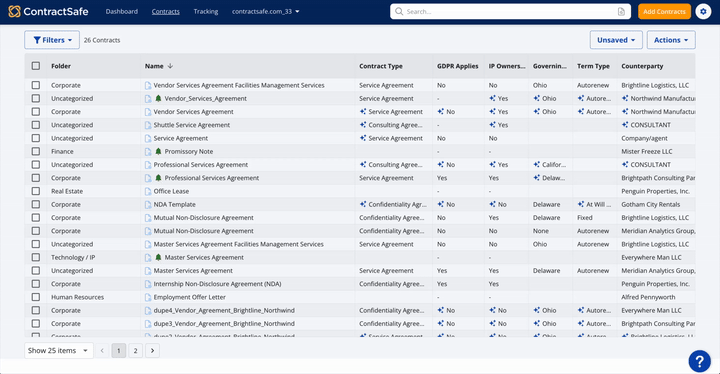The height and width of the screenshot is (374, 720).
Task: Toggle the select-all checkbox in table header
Action: tap(36, 66)
